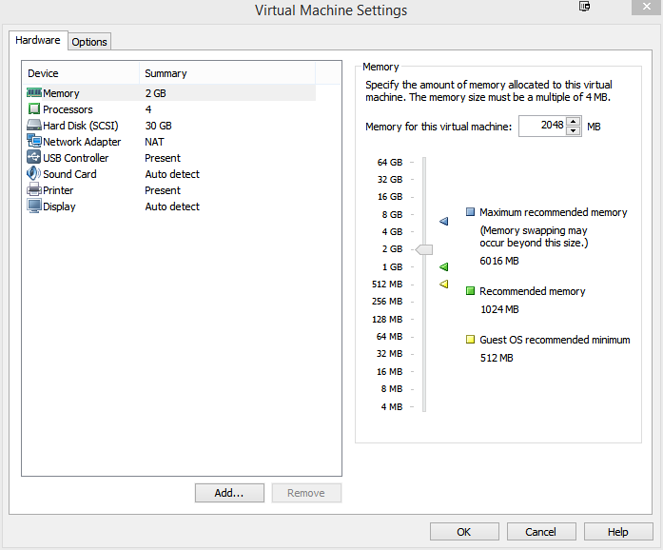
Task: Click the icon left of the title bar close button
Action: pyautogui.click(x=584, y=6)
